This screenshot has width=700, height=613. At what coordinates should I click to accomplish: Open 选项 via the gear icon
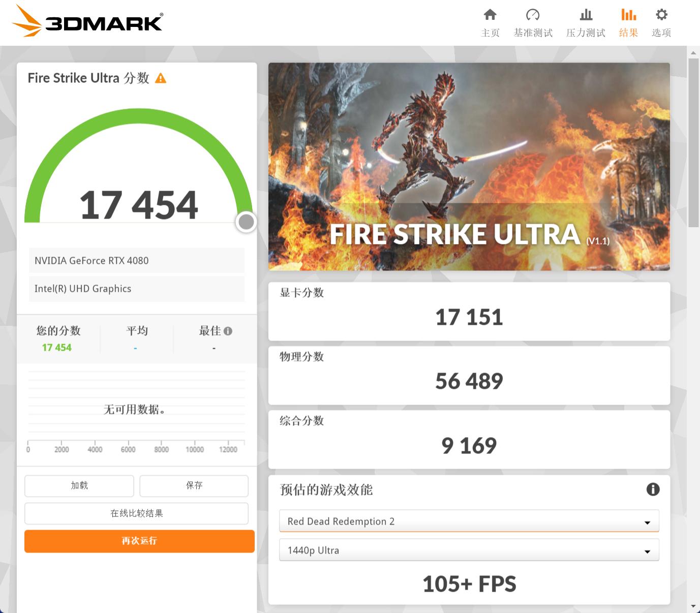point(661,15)
